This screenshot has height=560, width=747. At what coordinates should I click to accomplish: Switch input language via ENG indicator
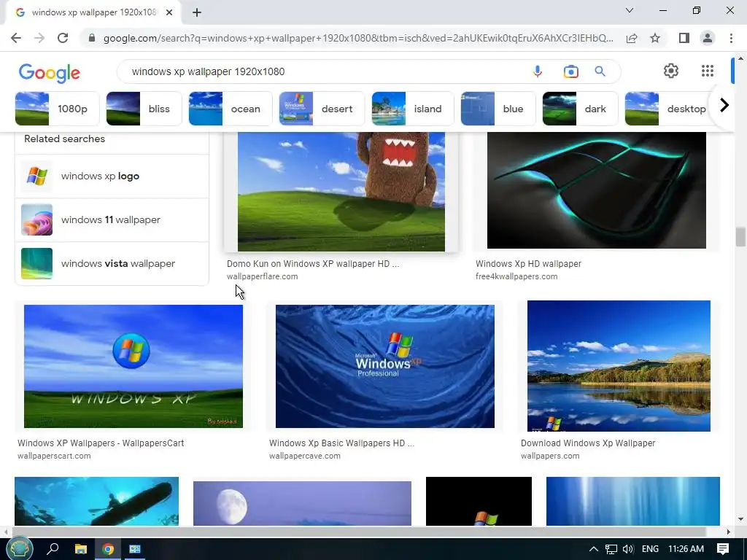click(x=650, y=549)
